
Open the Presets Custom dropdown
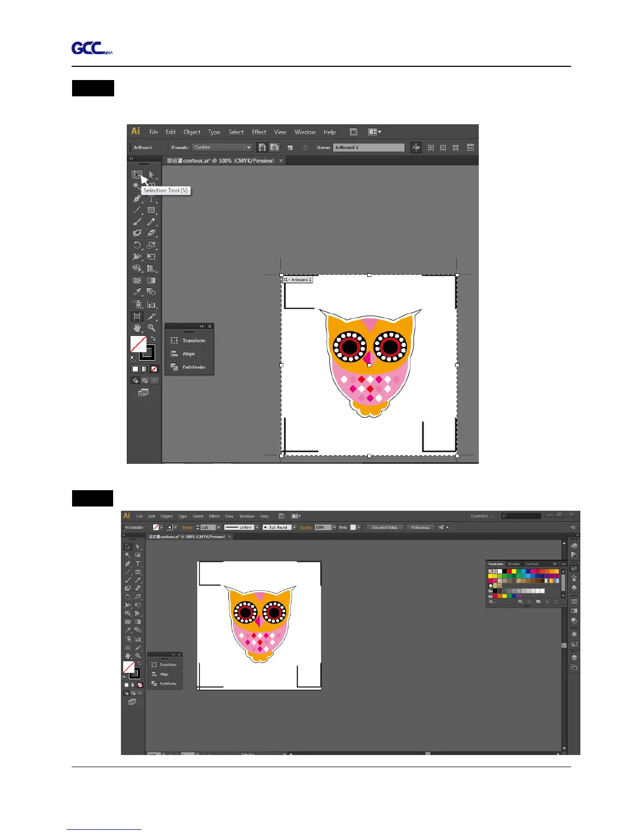point(222,147)
